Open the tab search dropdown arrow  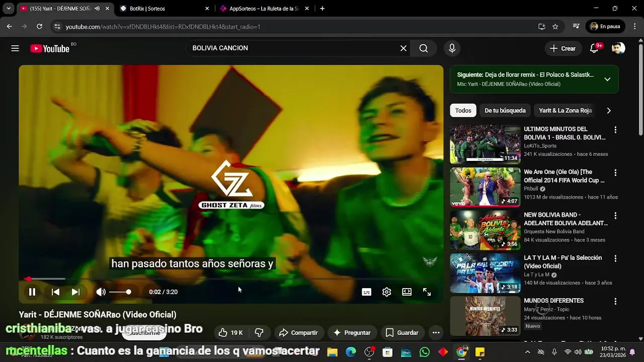[9, 9]
